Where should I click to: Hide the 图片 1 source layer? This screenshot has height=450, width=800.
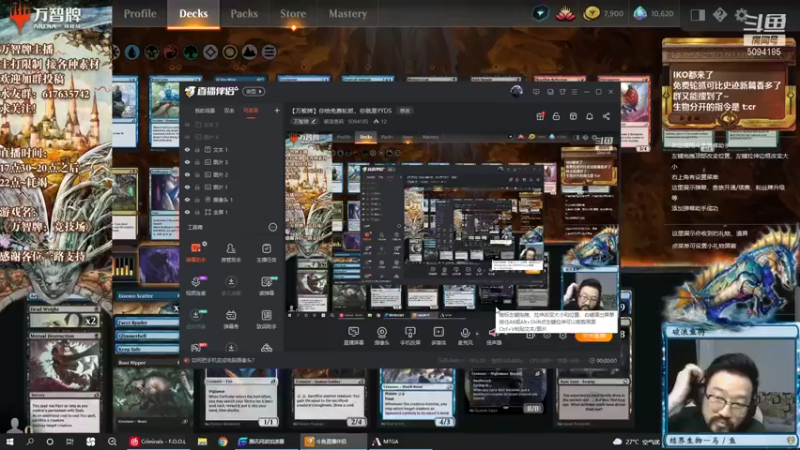(187, 187)
